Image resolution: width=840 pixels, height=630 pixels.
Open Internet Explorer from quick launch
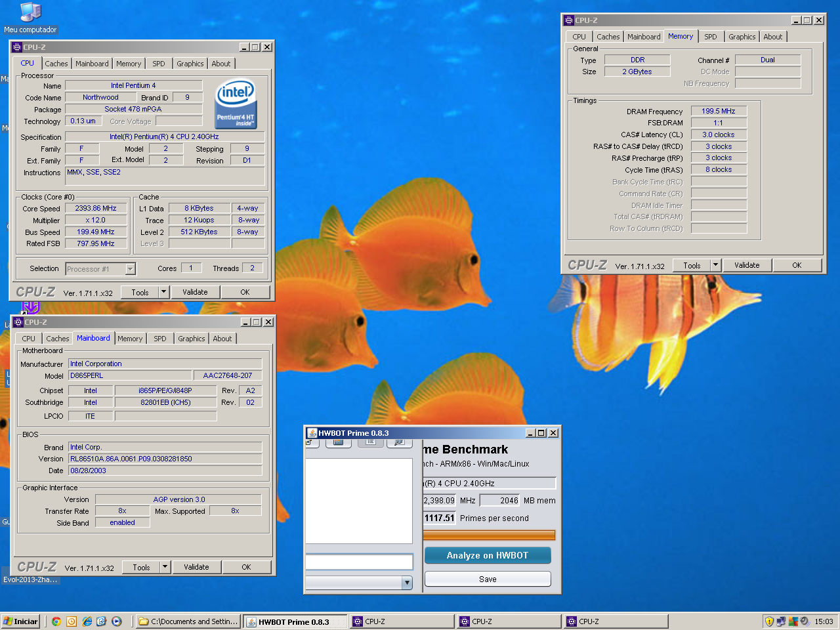(87, 621)
